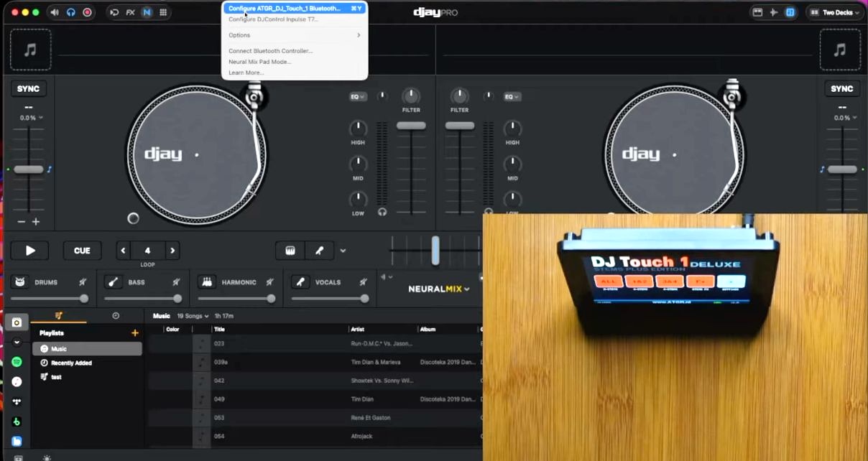Screen dimensions: 868x461
Task: Mute the DRUMS stem
Action: click(x=81, y=281)
